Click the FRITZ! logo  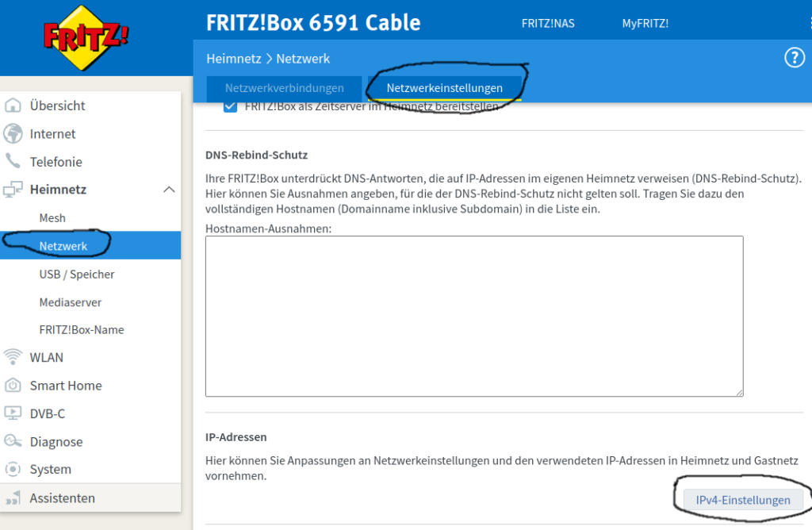coord(86,37)
